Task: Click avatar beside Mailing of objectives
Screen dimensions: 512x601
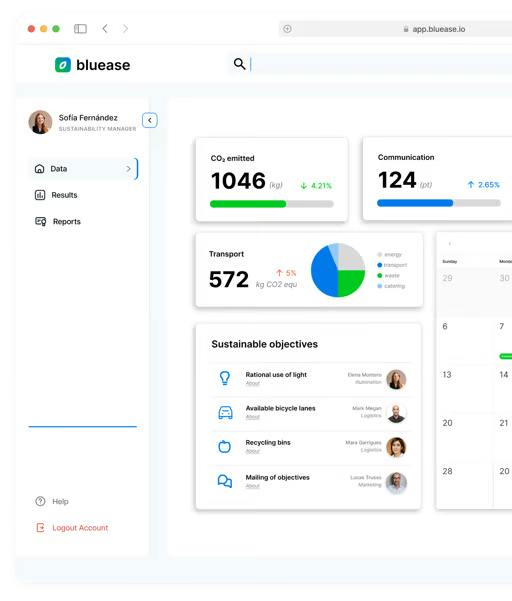Action: point(396,483)
